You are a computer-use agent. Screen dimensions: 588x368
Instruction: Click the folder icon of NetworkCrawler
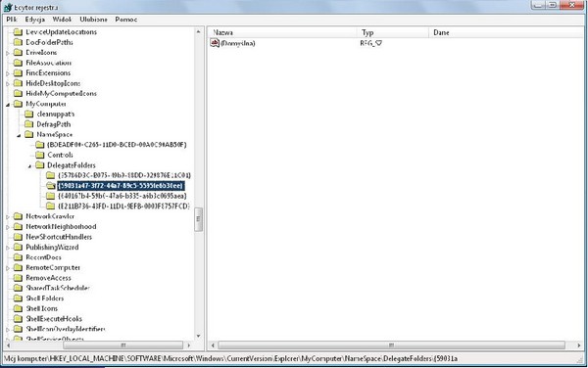pyautogui.click(x=18, y=216)
